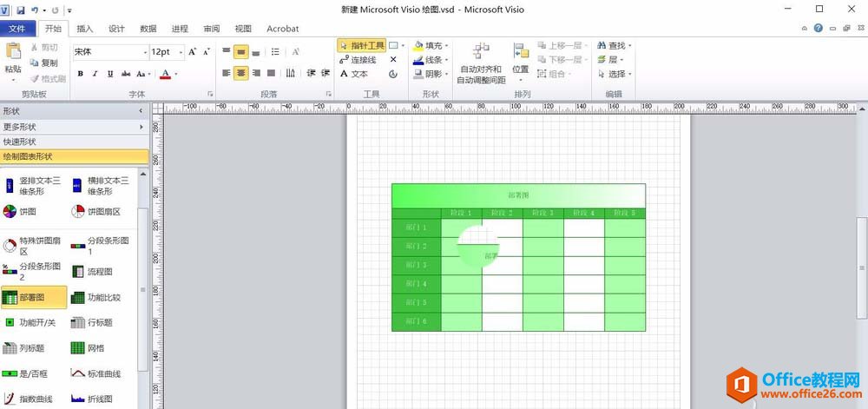Screen dimensions: 868x409
Task: Select the Process chart (流程图) shape
Action: tap(92, 272)
